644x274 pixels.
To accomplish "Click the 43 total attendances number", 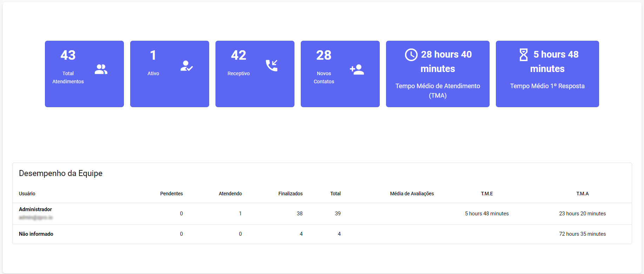I will 68,55.
